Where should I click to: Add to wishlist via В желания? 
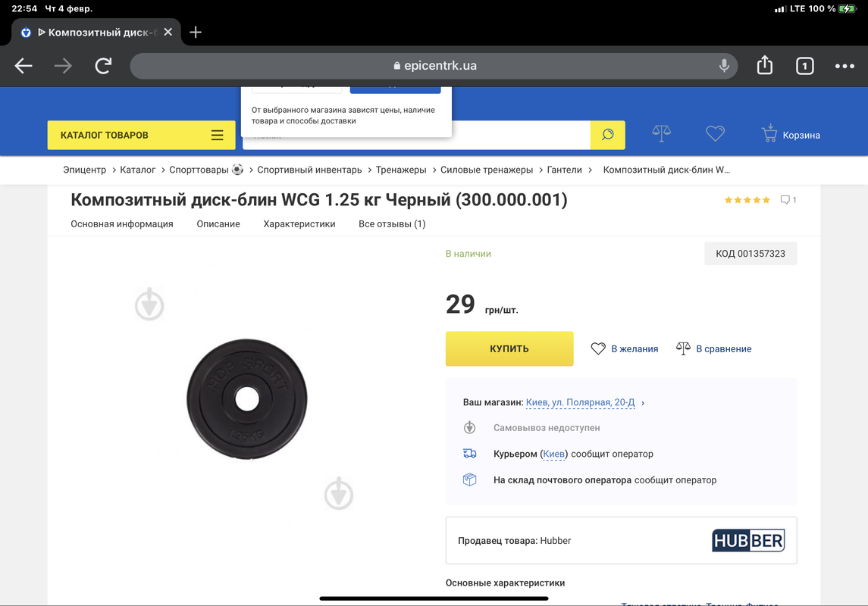pos(625,349)
